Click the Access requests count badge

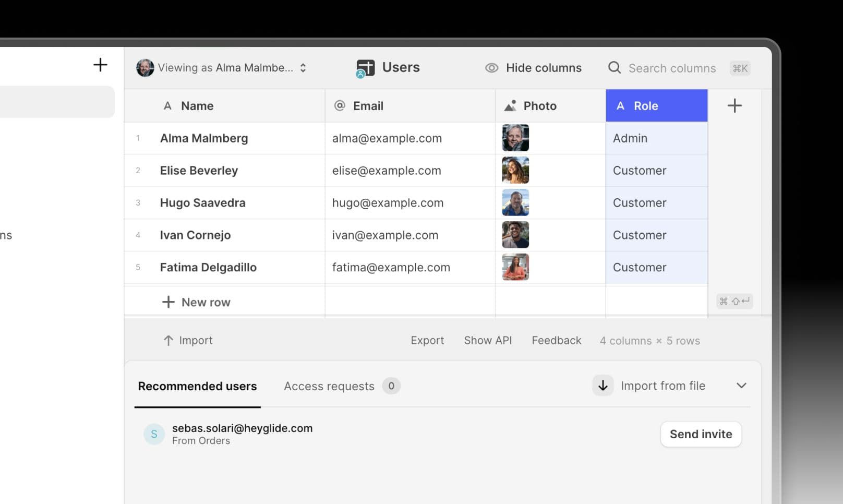tap(391, 386)
